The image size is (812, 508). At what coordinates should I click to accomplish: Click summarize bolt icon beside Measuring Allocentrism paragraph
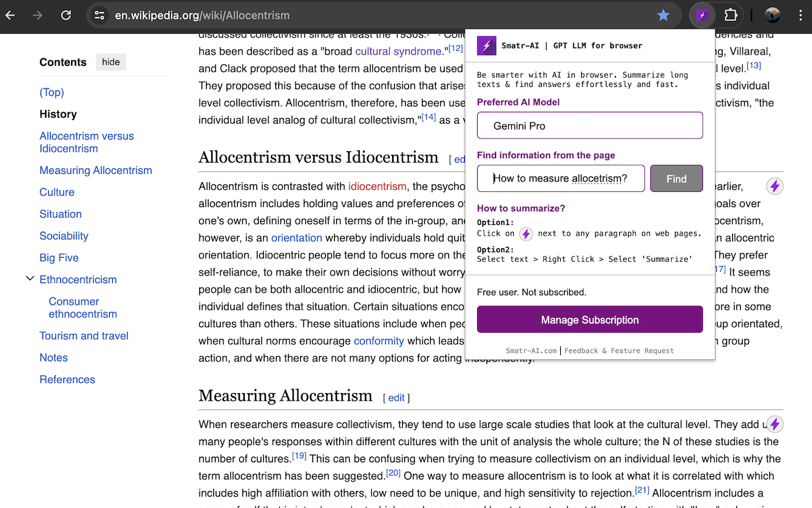pos(774,424)
